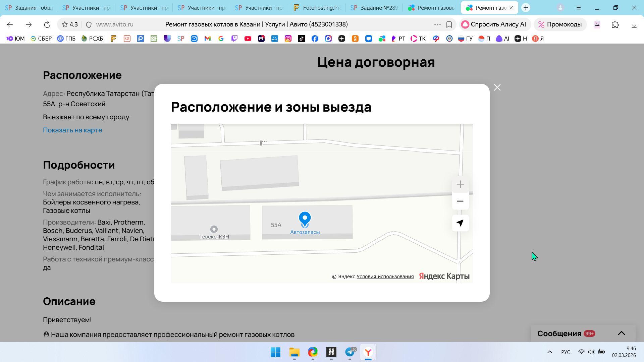Close the location modal dialog
The width and height of the screenshot is (644, 362).
497,87
